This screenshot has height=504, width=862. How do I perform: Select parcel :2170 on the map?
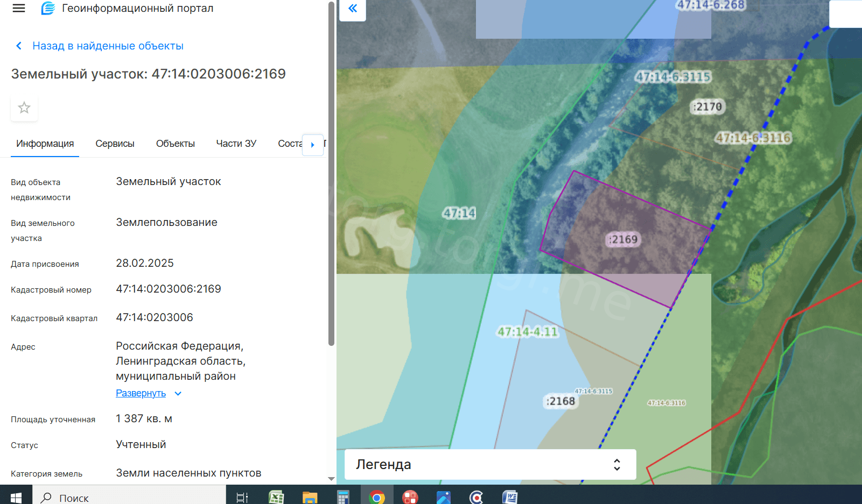pyautogui.click(x=707, y=107)
